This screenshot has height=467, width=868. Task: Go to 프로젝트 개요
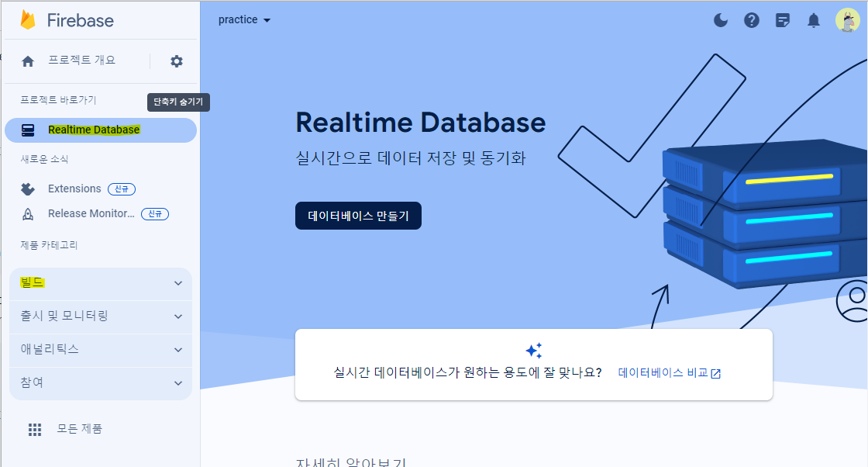pyautogui.click(x=81, y=60)
